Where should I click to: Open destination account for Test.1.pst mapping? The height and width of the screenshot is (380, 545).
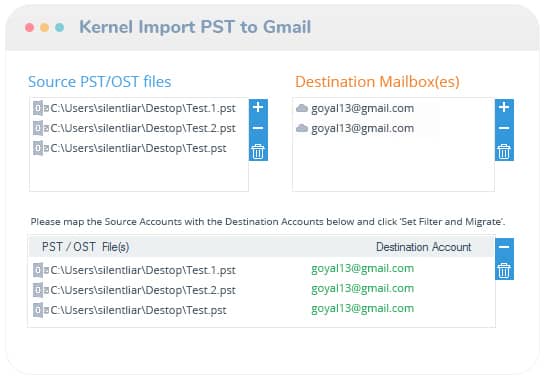pos(363,269)
